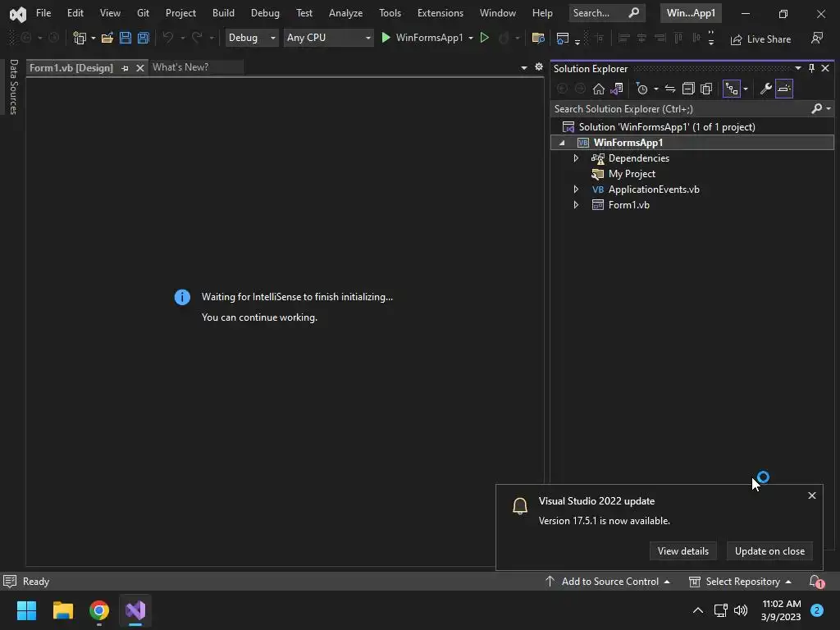Open the Analyze menu
Screen dimensions: 840x630
pyautogui.click(x=345, y=13)
